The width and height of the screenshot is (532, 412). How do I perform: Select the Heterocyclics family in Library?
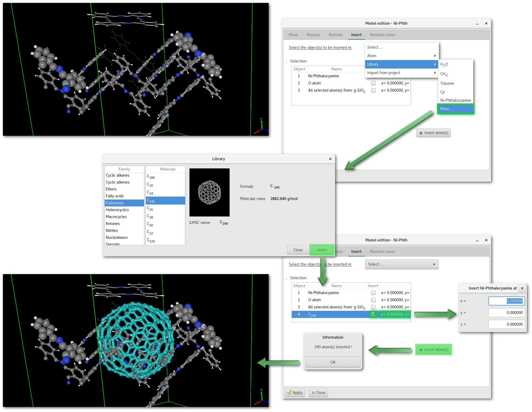[x=117, y=210]
